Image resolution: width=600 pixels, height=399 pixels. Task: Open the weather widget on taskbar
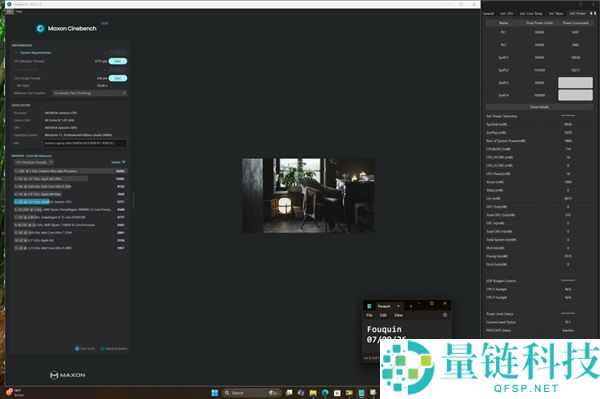pyautogui.click(x=15, y=392)
